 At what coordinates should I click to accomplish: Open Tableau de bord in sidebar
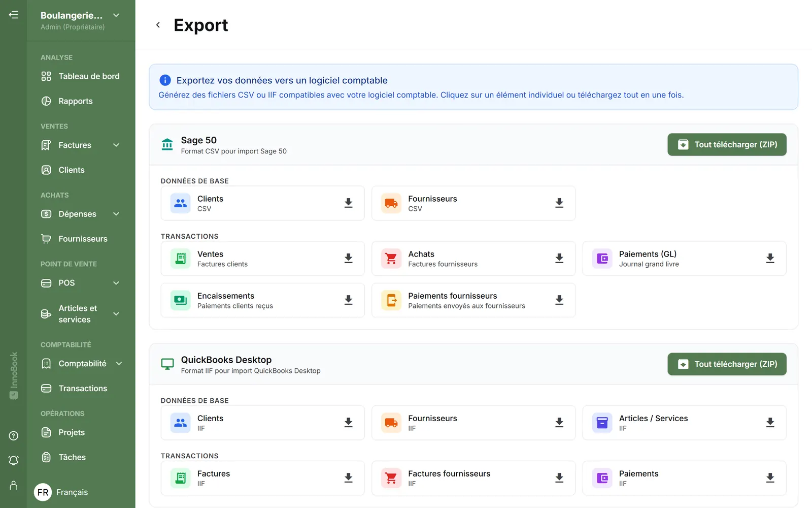click(81, 76)
